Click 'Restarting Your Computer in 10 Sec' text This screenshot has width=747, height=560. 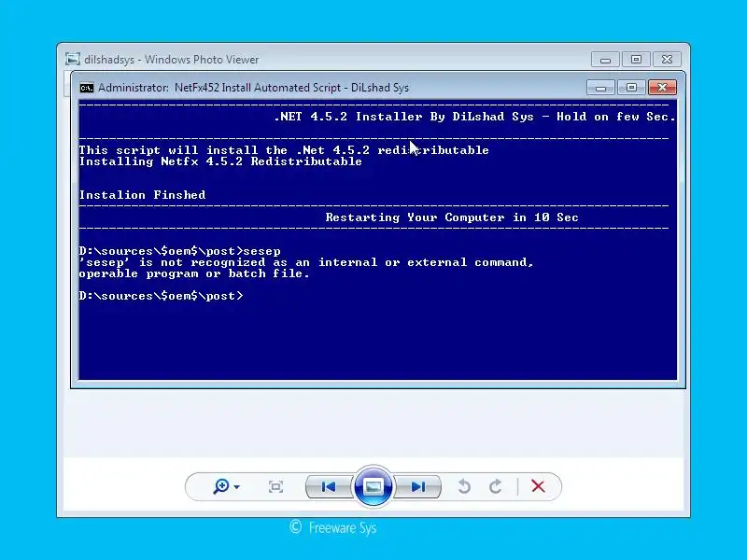[452, 217]
